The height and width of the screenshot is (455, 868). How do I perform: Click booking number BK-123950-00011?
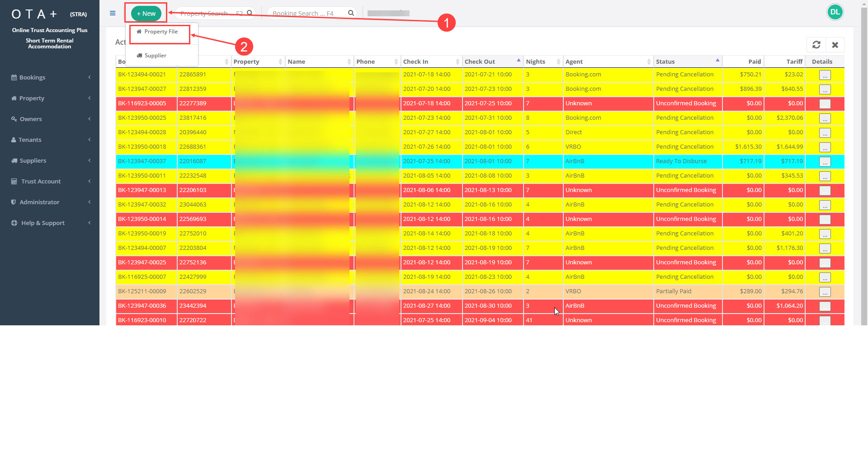(142, 176)
